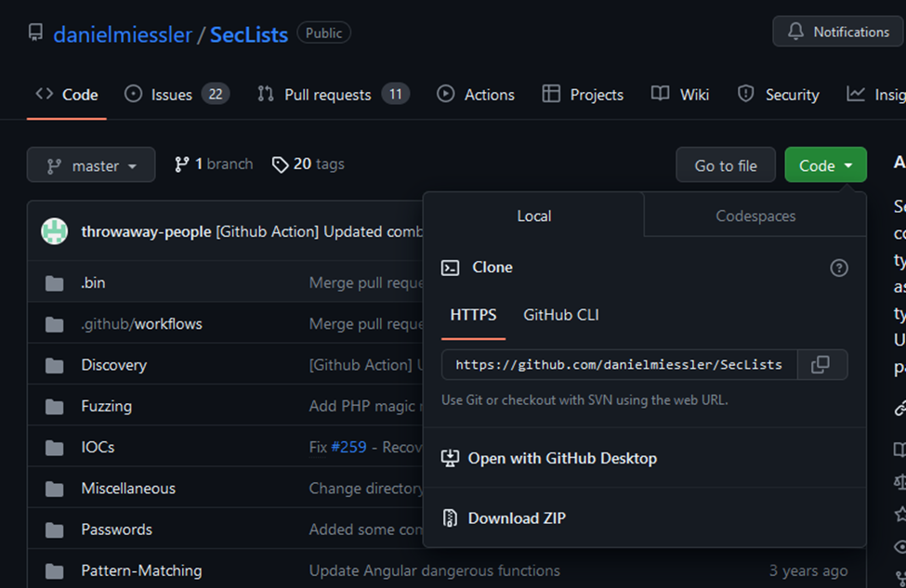Open the Issues tab
The image size is (906, 588).
(x=177, y=95)
